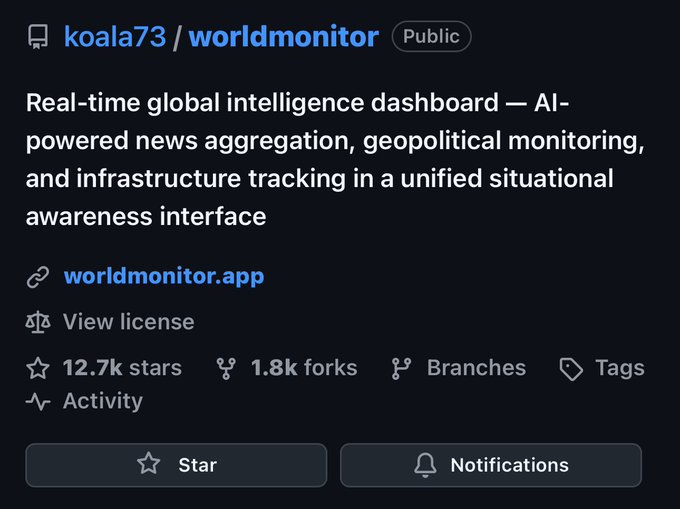Image resolution: width=680 pixels, height=509 pixels.
Task: Open the Notifications button
Action: coord(491,465)
